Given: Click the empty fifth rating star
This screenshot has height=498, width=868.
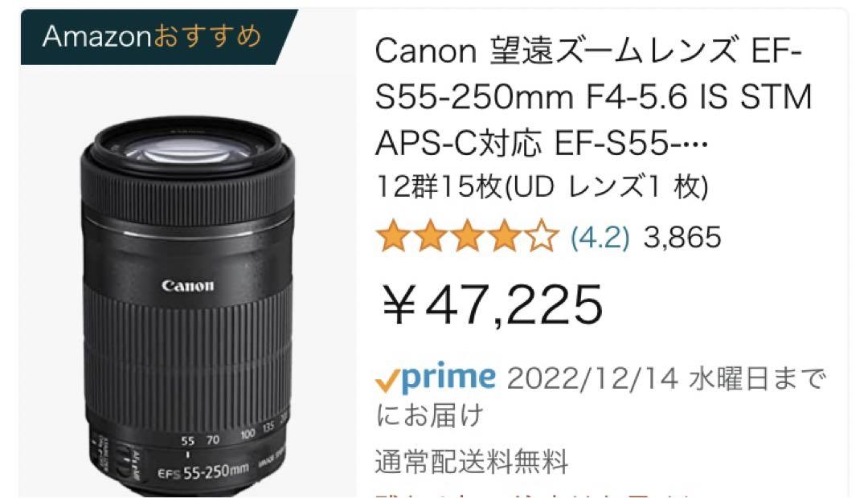Looking at the screenshot, I should click(542, 236).
